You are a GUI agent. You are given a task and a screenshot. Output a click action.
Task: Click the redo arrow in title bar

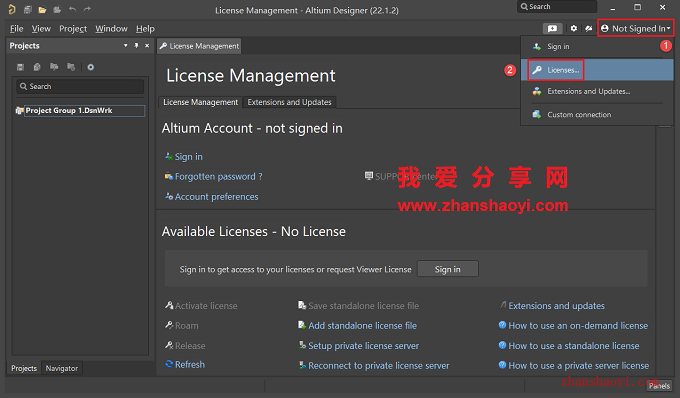[87, 9]
